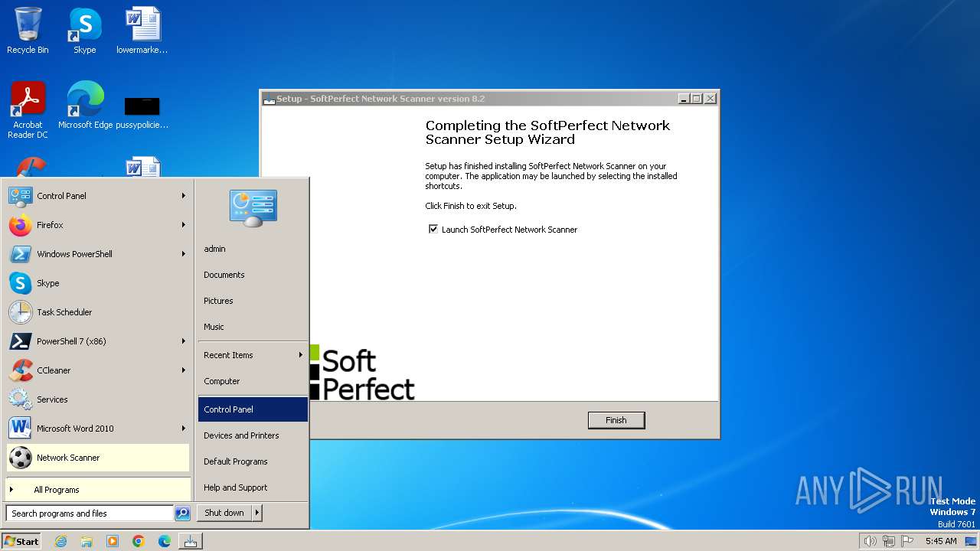Click Start button on taskbar
Screen dimensions: 980x551
(x=21, y=541)
